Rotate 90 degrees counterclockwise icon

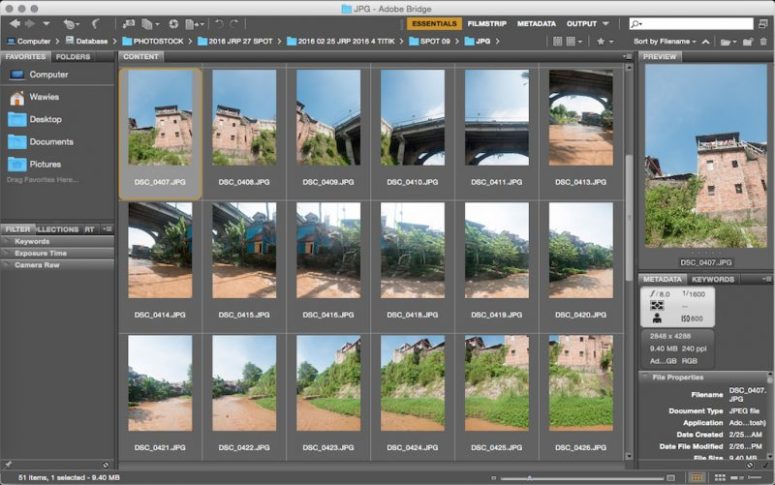pyautogui.click(x=219, y=23)
